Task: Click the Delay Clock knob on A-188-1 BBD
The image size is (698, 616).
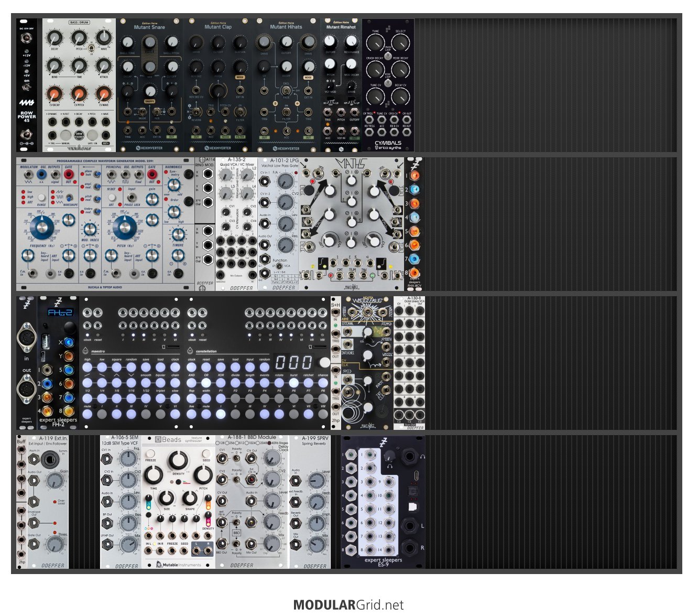Action: (271, 459)
